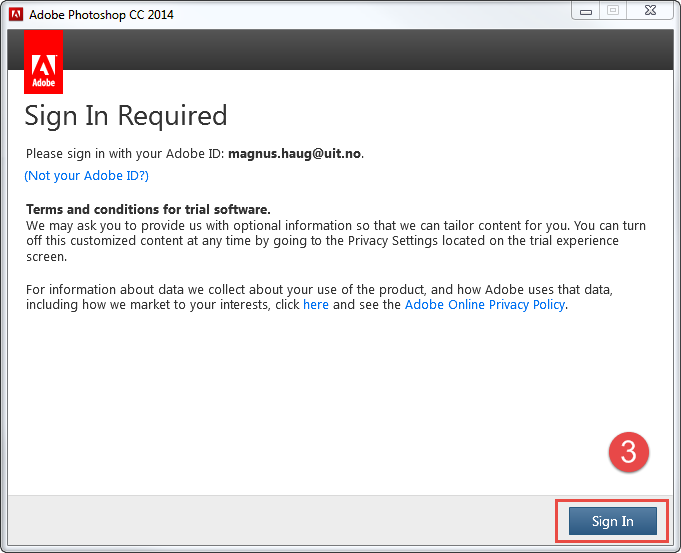Image resolution: width=681 pixels, height=553 pixels.
Task: Minimize the Adobe Photoshop CC 2014 window
Action: 585,11
